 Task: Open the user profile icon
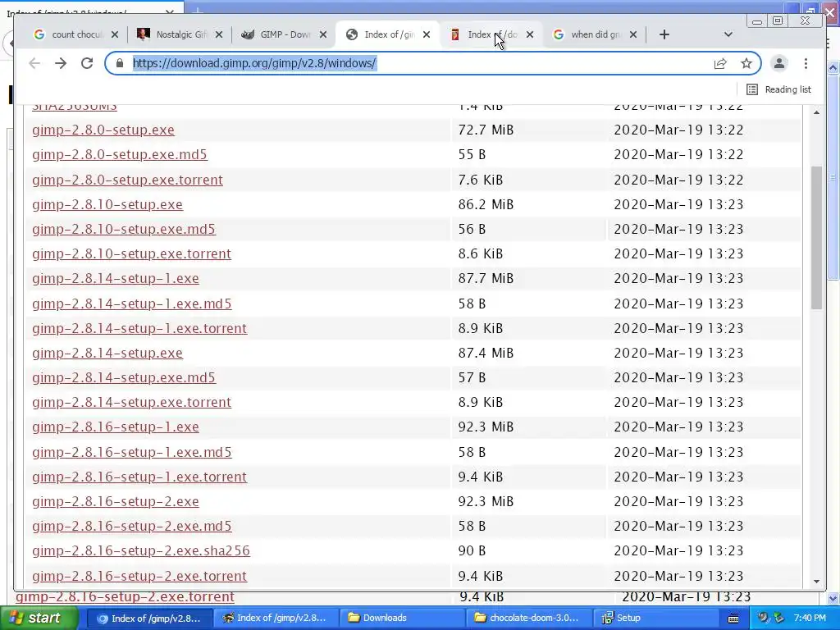779,63
